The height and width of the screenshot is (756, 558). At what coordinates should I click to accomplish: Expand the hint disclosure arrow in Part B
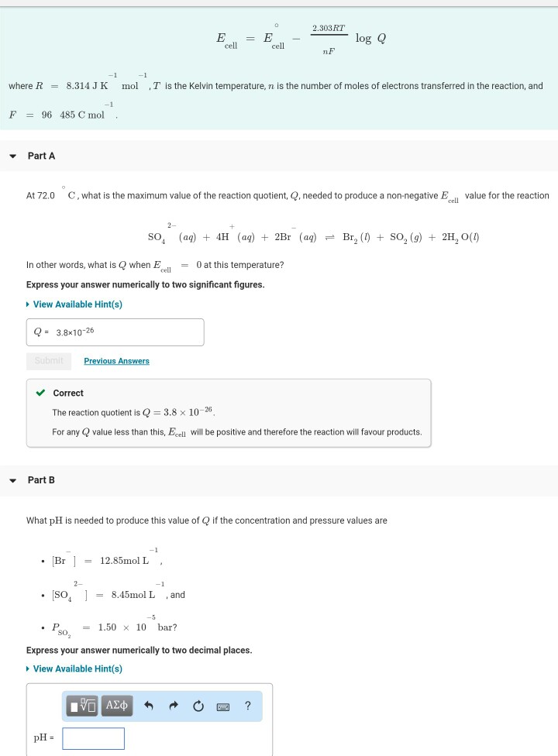click(29, 668)
